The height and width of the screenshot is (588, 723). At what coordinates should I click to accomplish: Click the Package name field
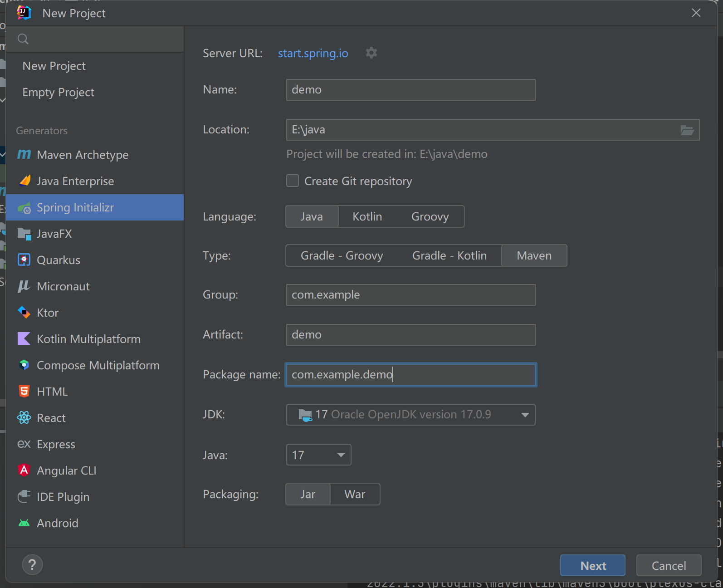(x=411, y=375)
